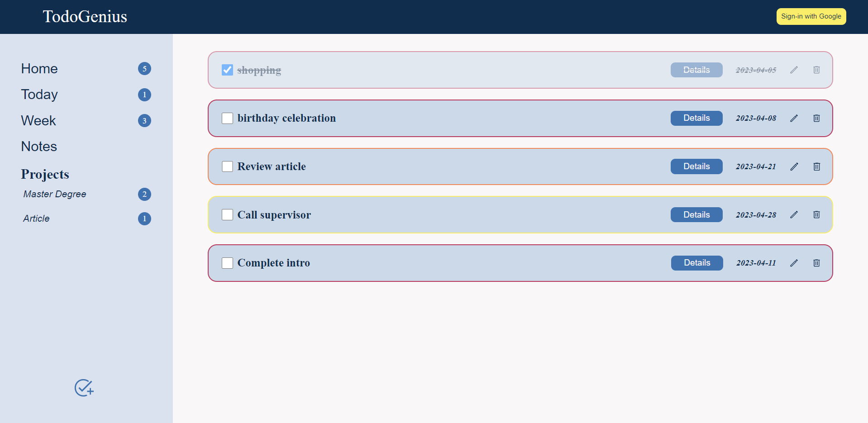
Task: Check the Call supervisor checkbox
Action: (227, 214)
